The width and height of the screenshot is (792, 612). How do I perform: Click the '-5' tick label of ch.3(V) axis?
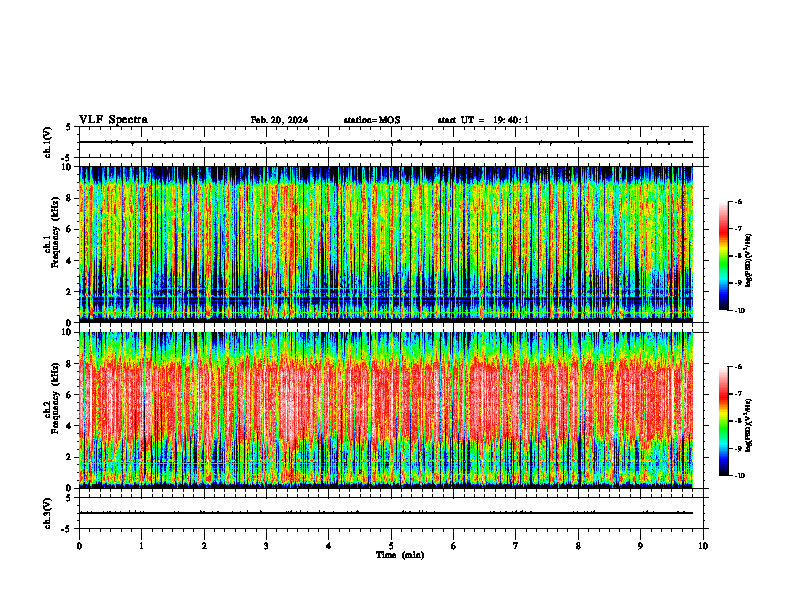(x=67, y=529)
